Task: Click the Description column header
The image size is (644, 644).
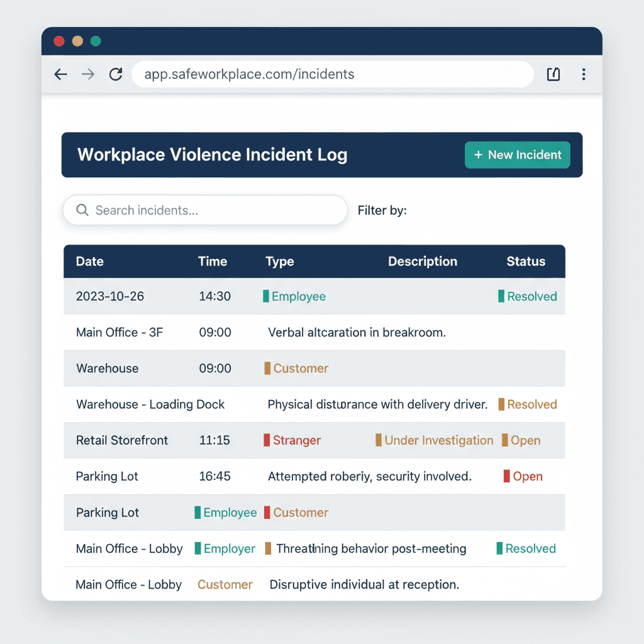Action: click(422, 262)
